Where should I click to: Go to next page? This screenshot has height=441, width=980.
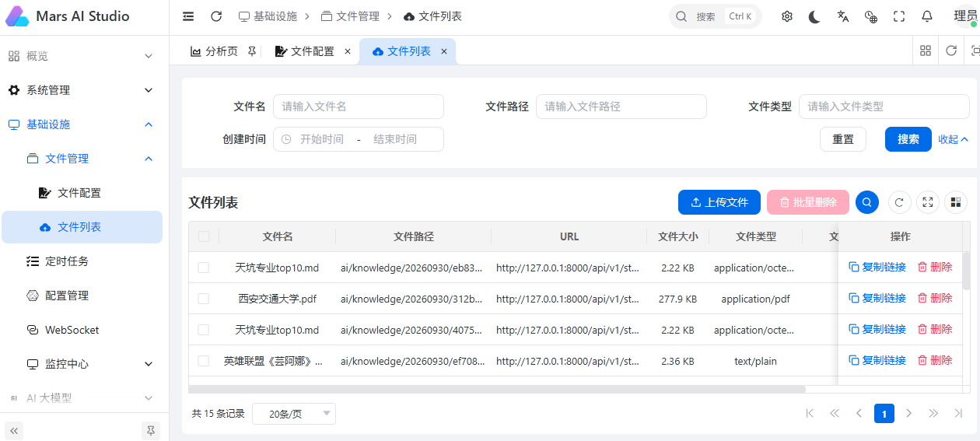909,413
